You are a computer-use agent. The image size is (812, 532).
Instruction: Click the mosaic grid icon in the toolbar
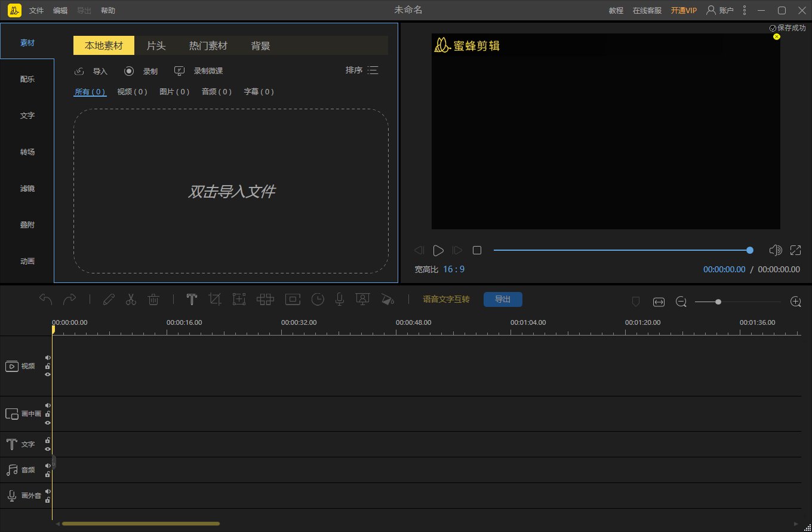click(x=265, y=299)
